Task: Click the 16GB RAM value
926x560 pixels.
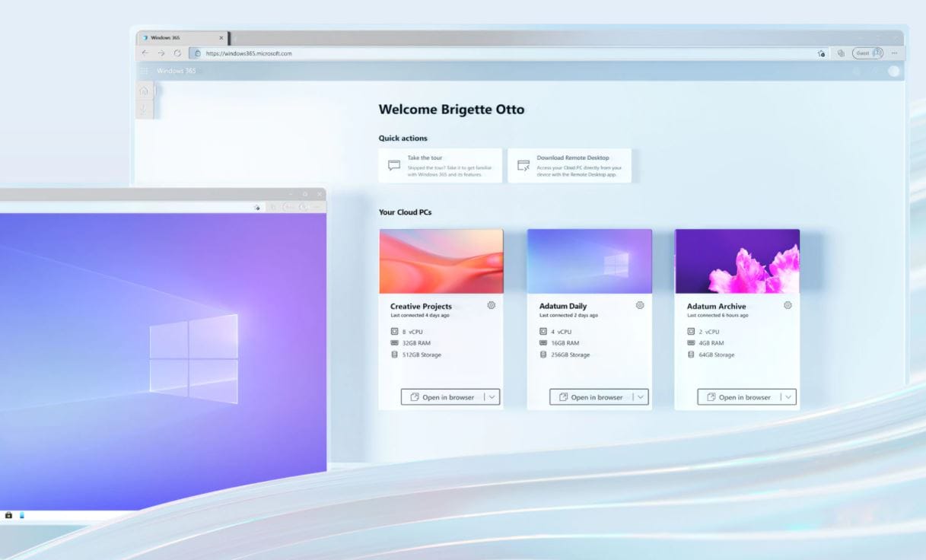Action: 565,343
